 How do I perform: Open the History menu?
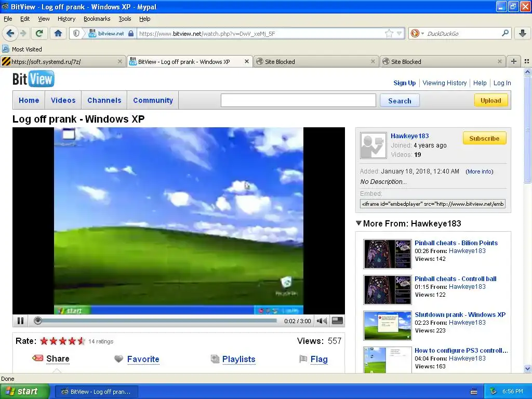click(66, 19)
